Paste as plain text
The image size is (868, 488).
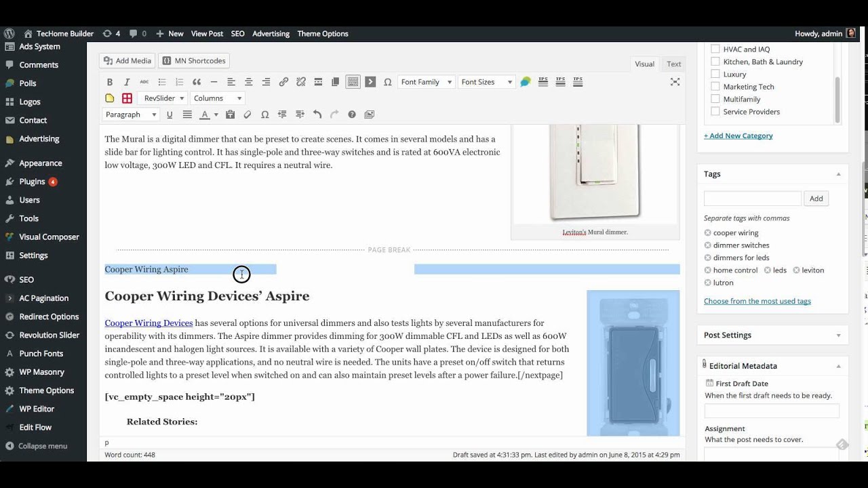(230, 115)
